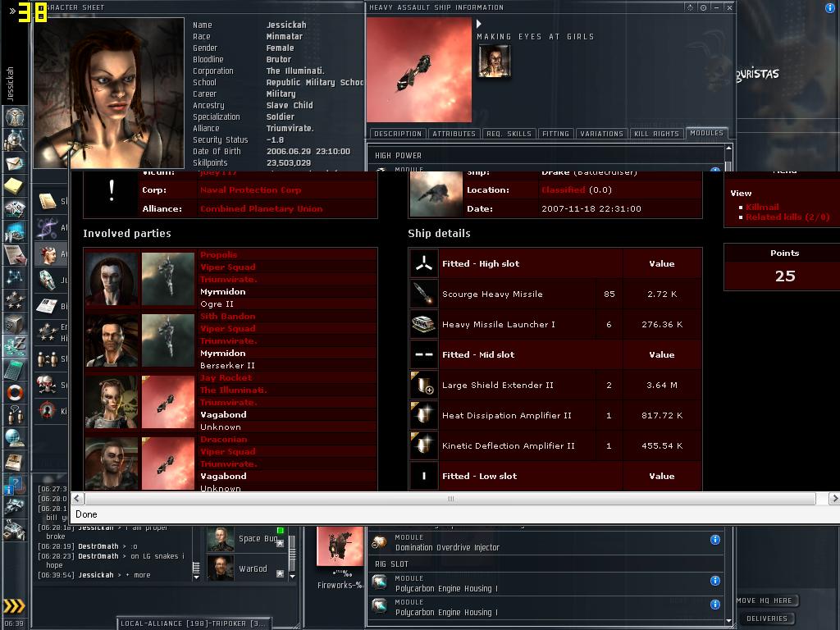Open the Propolis pilot link
Image resolution: width=840 pixels, height=630 pixels.
(x=218, y=254)
